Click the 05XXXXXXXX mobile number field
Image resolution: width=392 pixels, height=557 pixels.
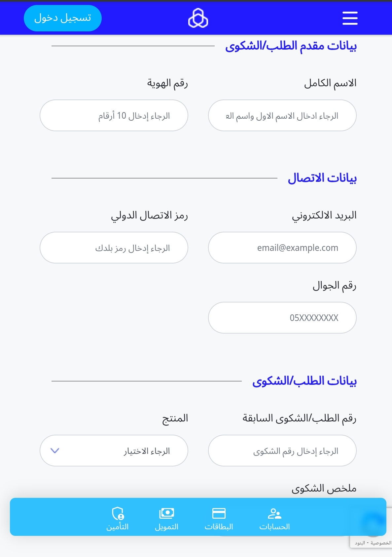click(282, 318)
